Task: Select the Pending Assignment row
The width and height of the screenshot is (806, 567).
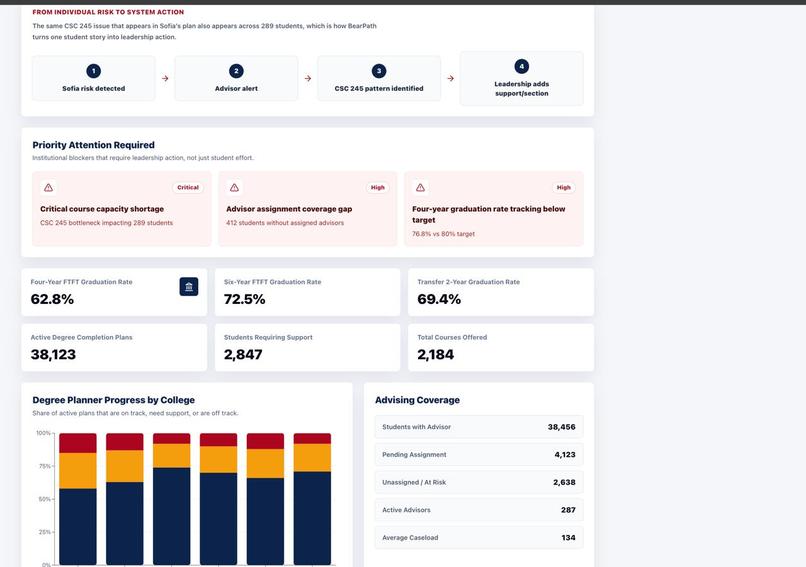Action: 479,454
